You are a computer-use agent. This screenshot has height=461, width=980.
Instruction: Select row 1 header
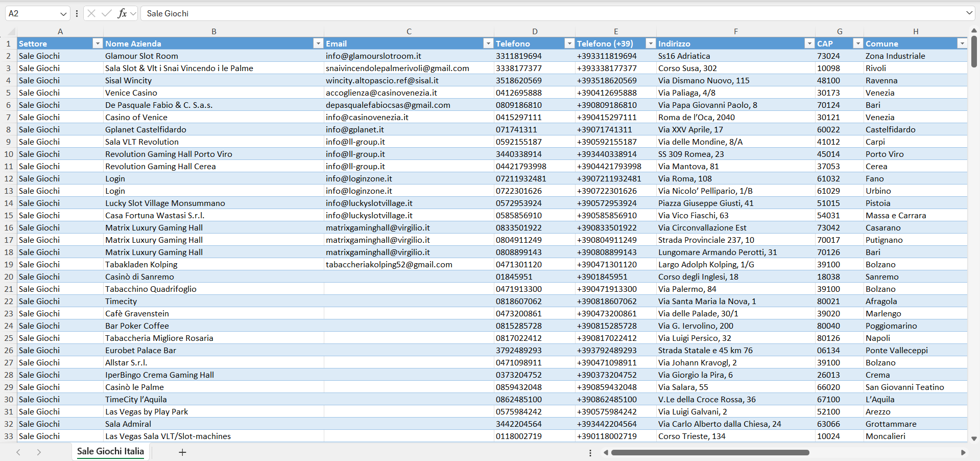pyautogui.click(x=9, y=43)
